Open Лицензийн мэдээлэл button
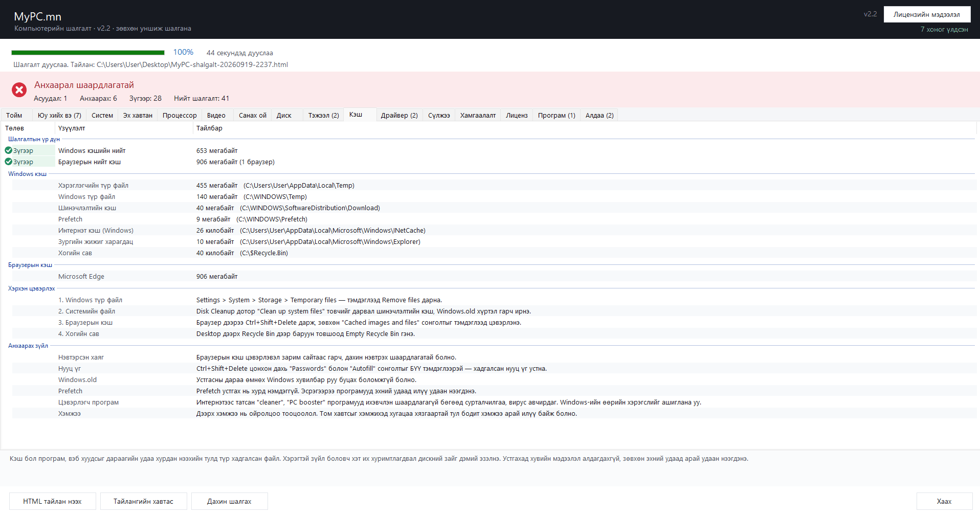980x515 pixels. pos(927,14)
